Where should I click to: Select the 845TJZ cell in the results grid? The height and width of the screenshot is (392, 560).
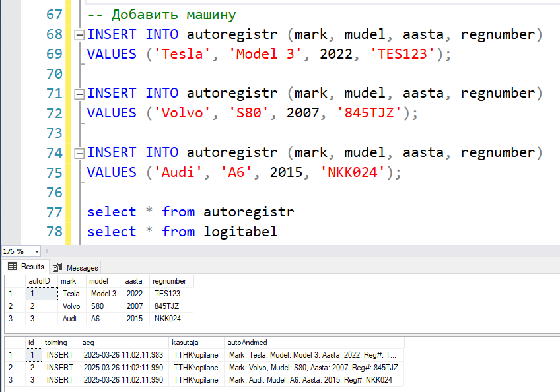[x=172, y=306]
